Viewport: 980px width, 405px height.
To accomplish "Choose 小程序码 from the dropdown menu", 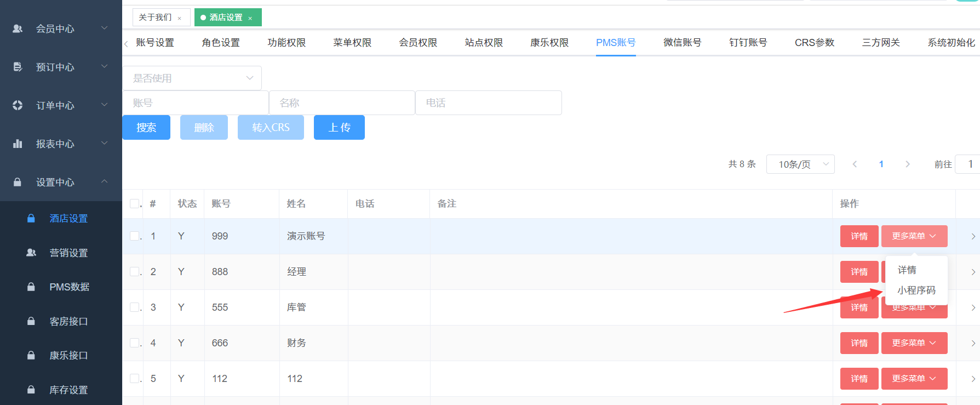I will [916, 290].
